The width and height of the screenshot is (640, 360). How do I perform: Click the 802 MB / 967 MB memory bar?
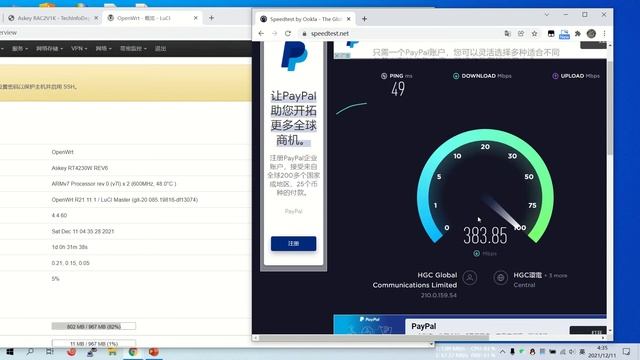pos(93,327)
